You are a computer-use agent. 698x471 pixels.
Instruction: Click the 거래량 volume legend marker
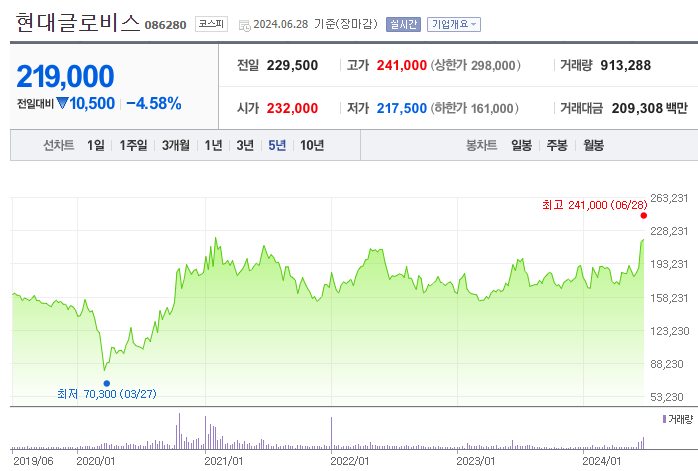click(x=664, y=419)
